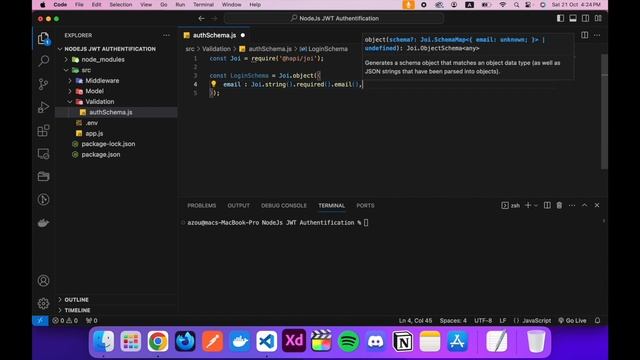Viewport: 640px width, 360px height.
Task: Toggle the primary sidebar layout icon
Action: (x=560, y=18)
